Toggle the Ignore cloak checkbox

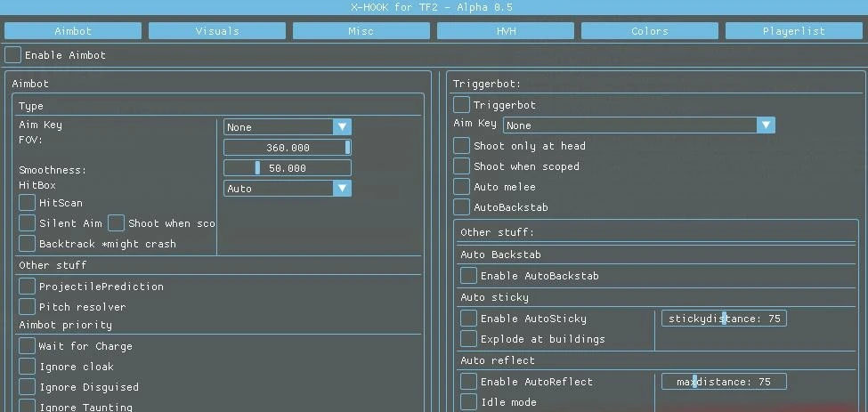click(27, 366)
